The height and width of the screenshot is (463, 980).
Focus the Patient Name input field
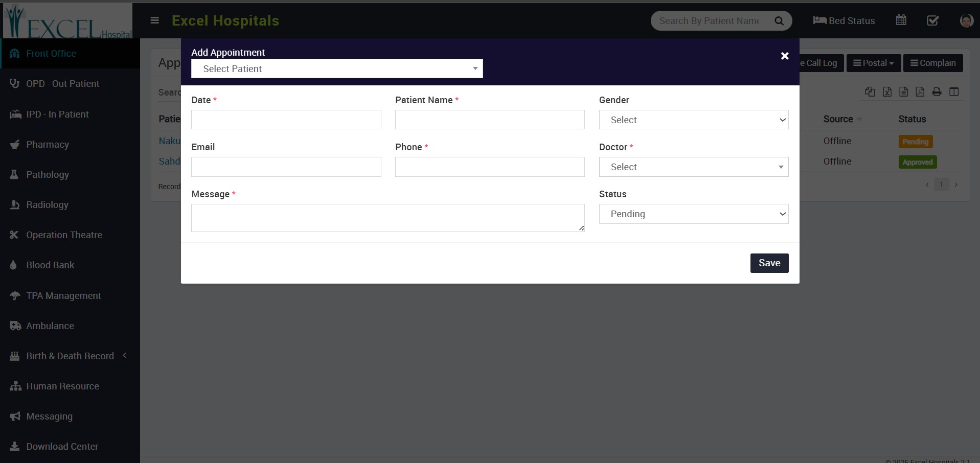(x=490, y=120)
